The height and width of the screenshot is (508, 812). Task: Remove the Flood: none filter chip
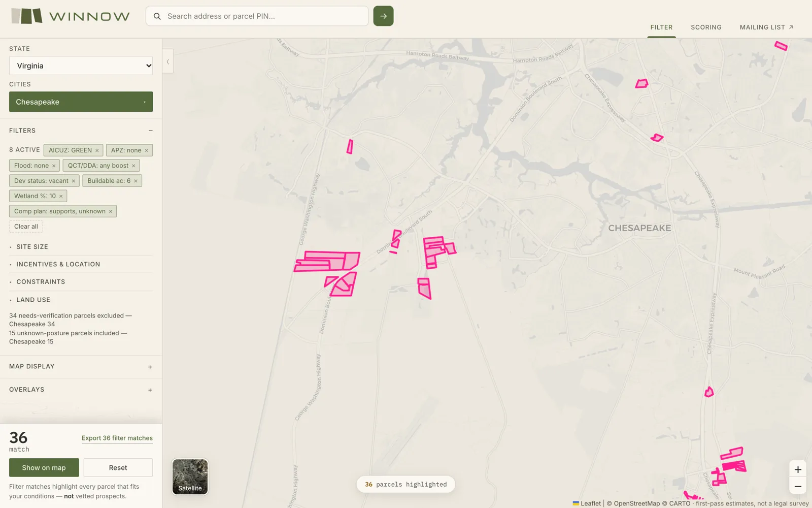coord(54,166)
